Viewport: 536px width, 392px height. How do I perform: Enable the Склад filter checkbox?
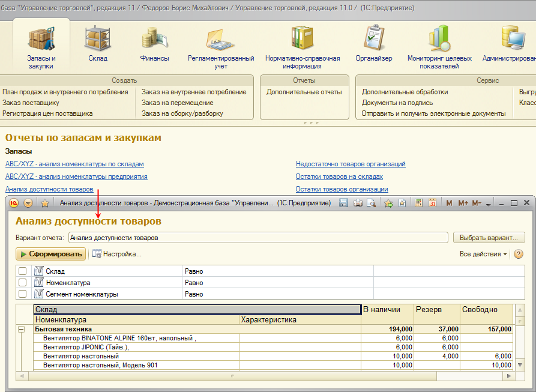23,271
